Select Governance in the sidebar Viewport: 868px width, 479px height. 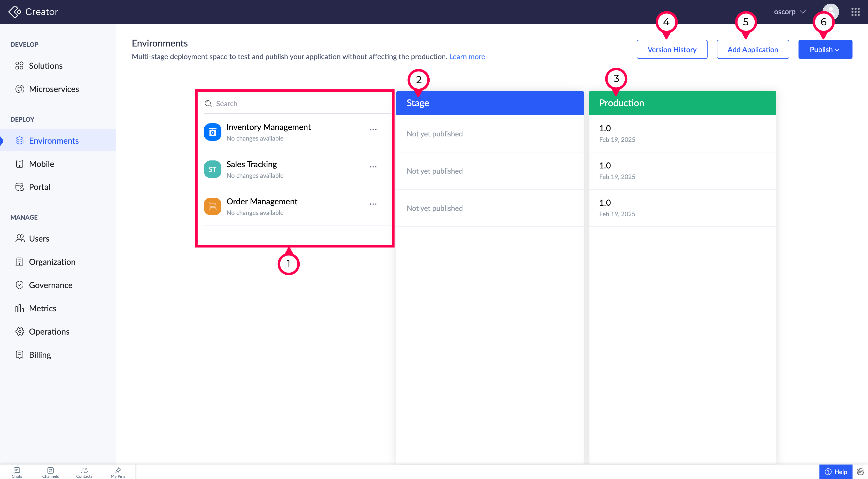point(51,285)
